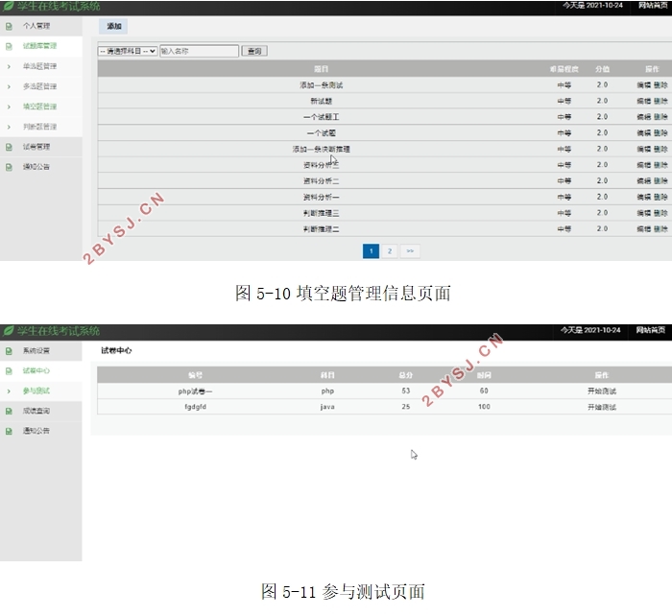Click the leaf logo in the Figure 5-10 header
Image resolution: width=672 pixels, height=616 pixels.
(x=8, y=6)
